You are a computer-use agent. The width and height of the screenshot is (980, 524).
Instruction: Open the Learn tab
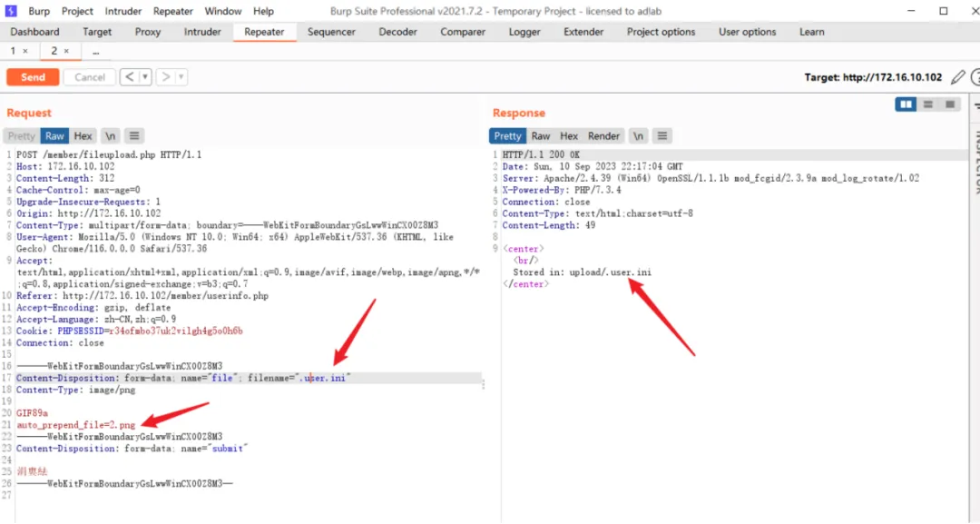click(812, 32)
